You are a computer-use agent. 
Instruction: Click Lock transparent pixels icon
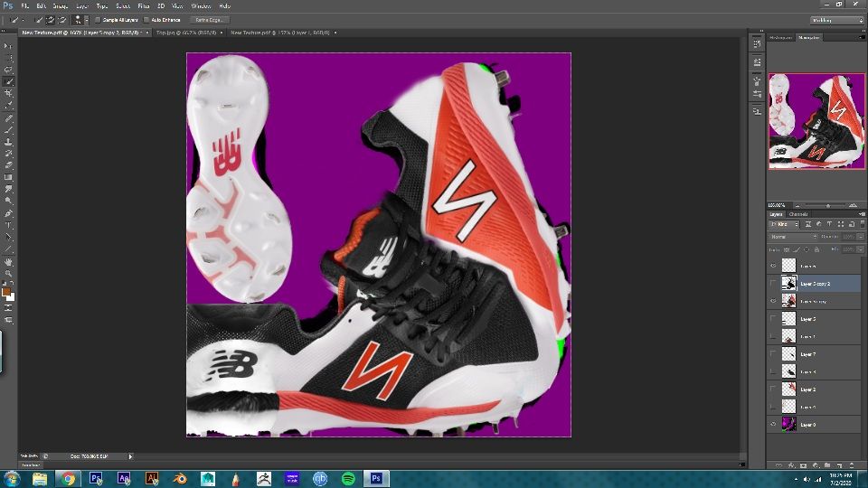787,249
